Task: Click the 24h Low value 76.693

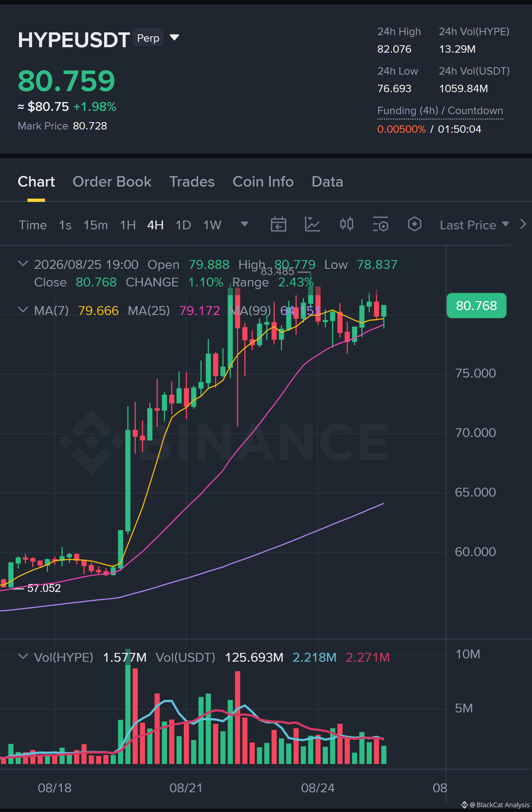Action: coord(394,89)
